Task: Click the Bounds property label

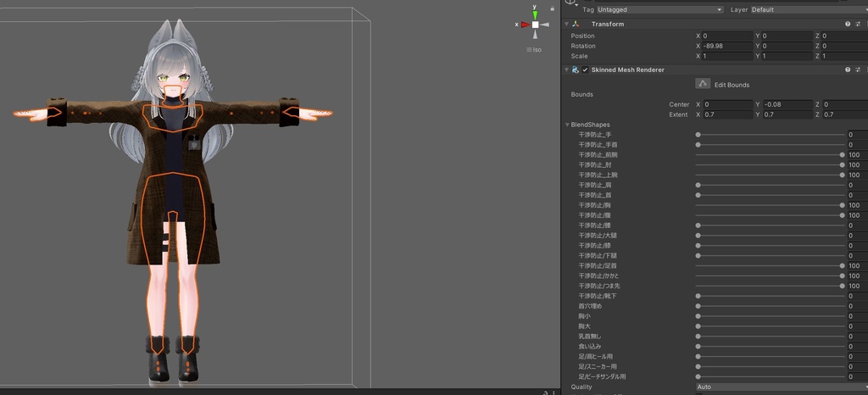Action: [581, 95]
